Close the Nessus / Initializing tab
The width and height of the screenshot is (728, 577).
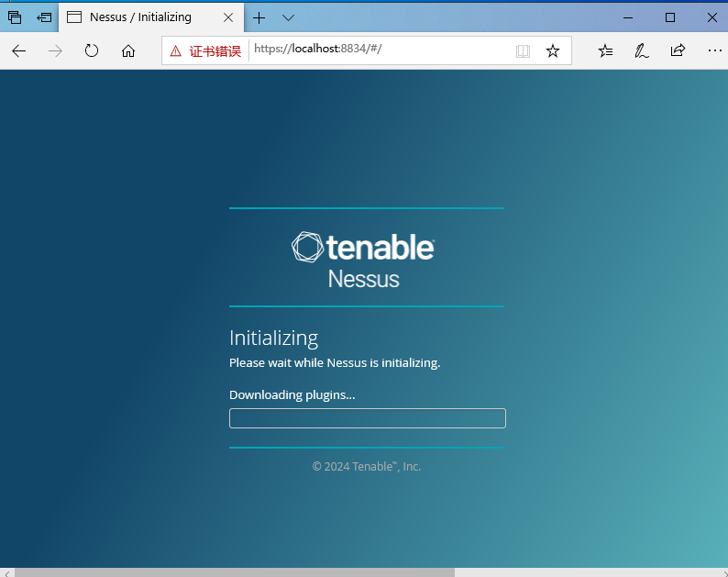(x=228, y=17)
